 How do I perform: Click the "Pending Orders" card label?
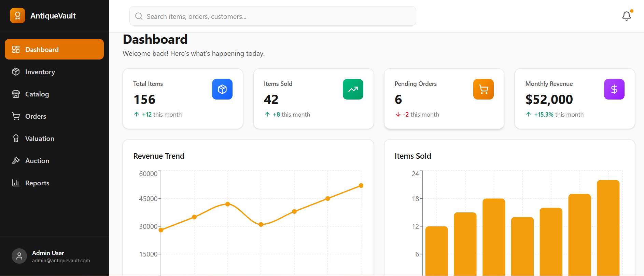[x=416, y=84]
